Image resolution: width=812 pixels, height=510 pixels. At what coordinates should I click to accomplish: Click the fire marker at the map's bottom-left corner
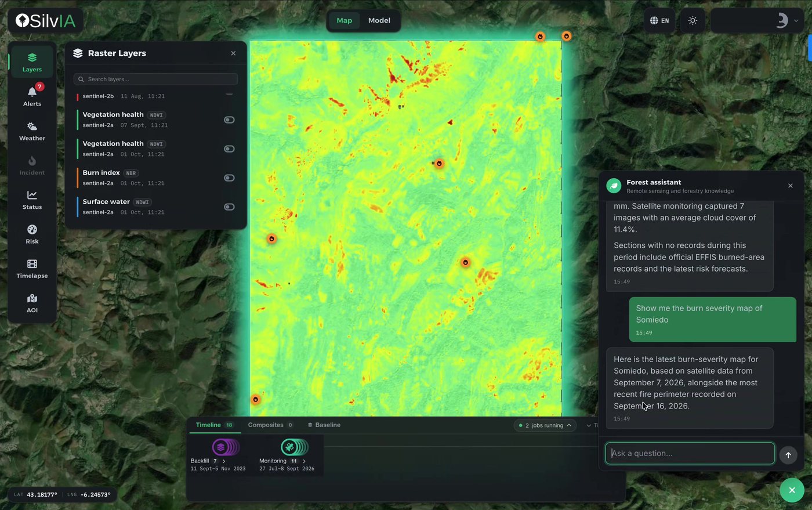pyautogui.click(x=255, y=400)
